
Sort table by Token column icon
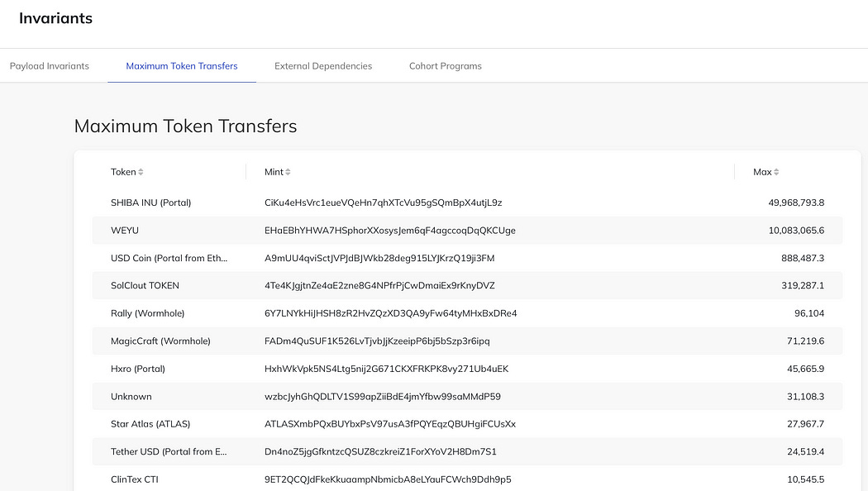[141, 172]
